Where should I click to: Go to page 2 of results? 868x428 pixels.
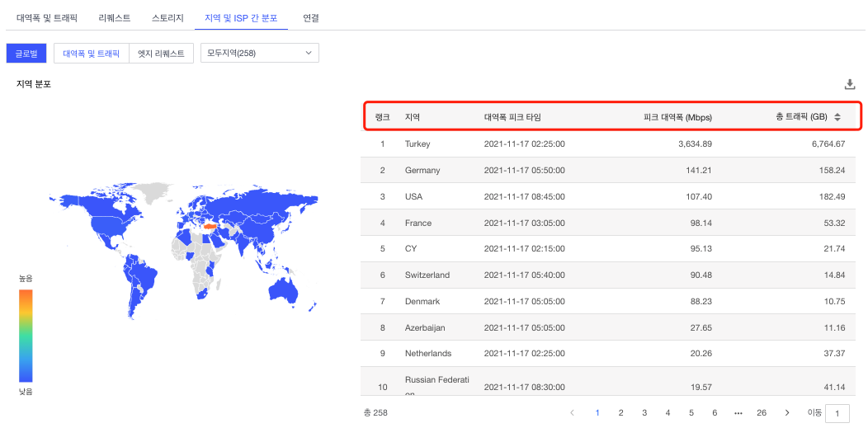pyautogui.click(x=620, y=412)
